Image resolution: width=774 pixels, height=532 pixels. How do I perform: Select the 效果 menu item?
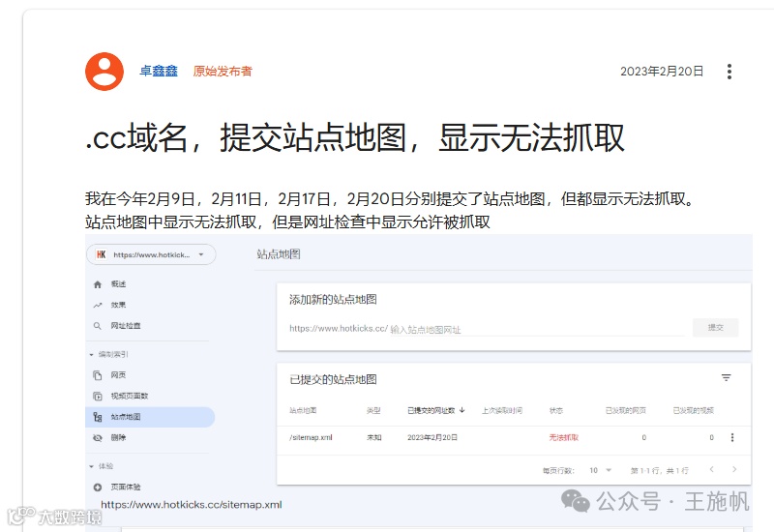[x=118, y=305]
